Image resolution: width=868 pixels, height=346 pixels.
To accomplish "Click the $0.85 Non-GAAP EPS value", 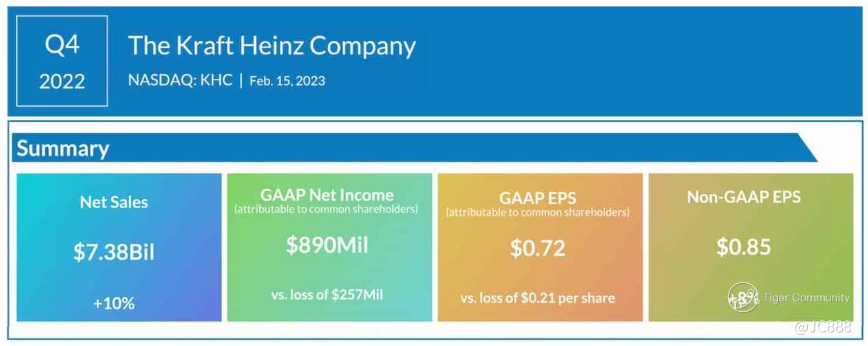I will (x=744, y=247).
